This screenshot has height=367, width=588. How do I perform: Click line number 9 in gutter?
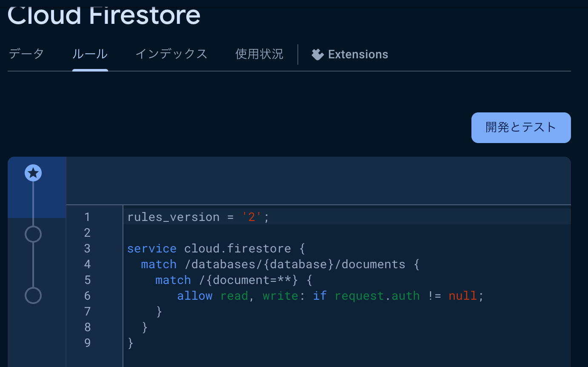coord(87,343)
